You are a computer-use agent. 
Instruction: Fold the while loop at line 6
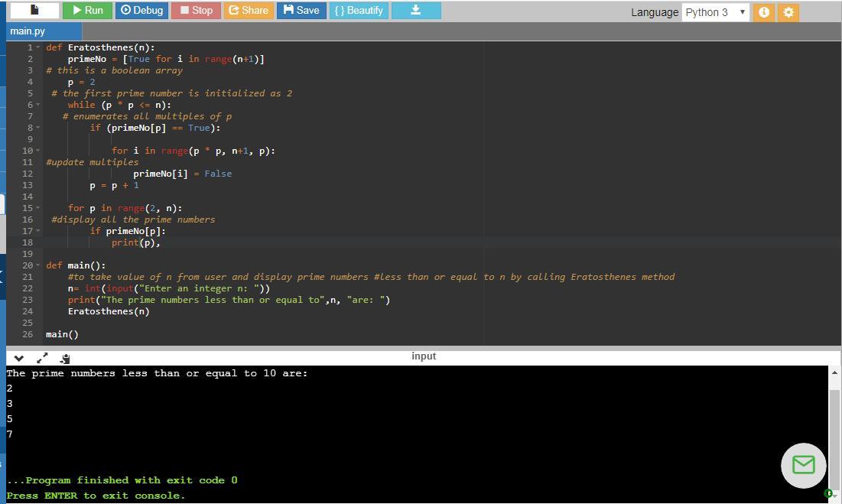[38, 105]
